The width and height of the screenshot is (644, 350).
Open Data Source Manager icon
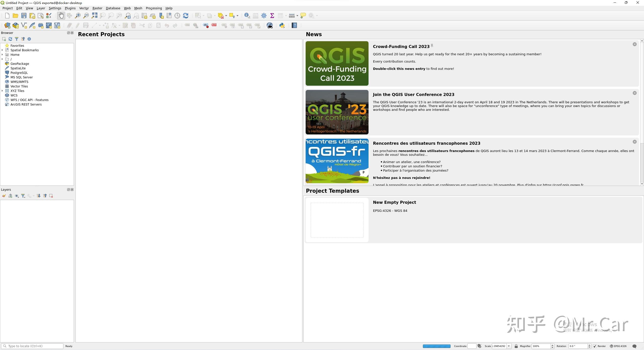7,25
